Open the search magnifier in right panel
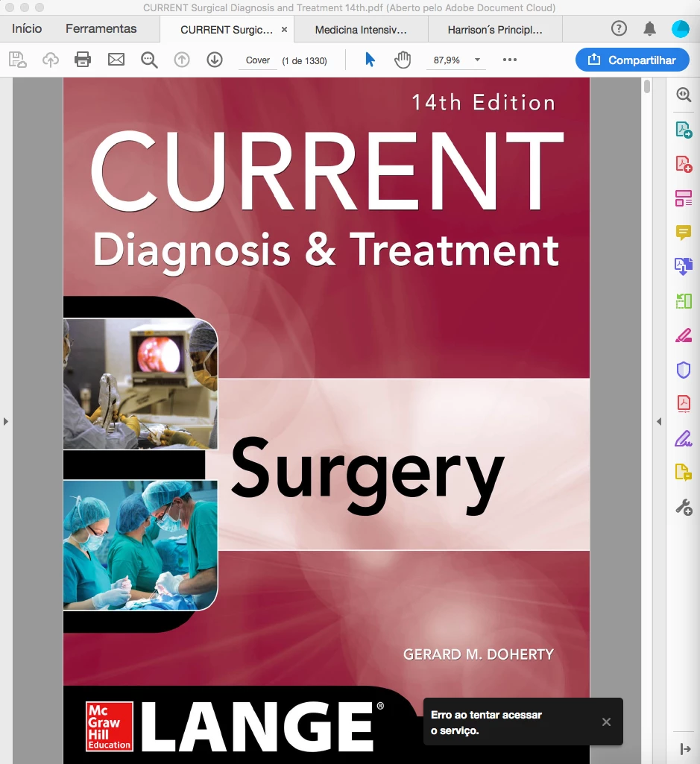 [x=684, y=95]
